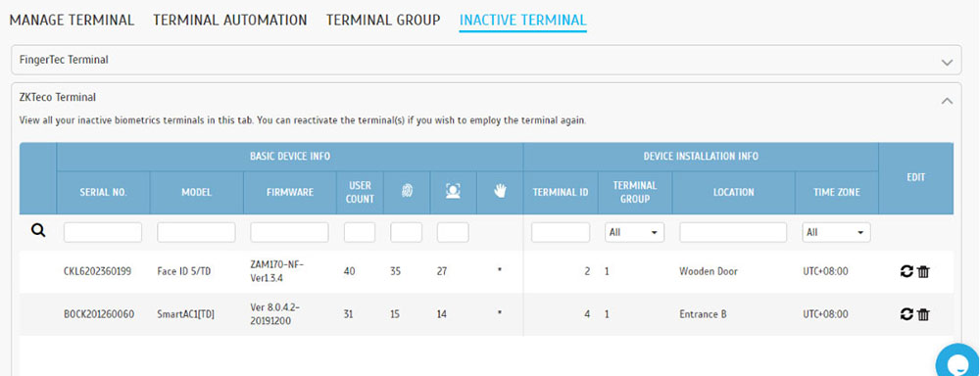
Task: Focus the Firmware filter text box
Action: (289, 232)
